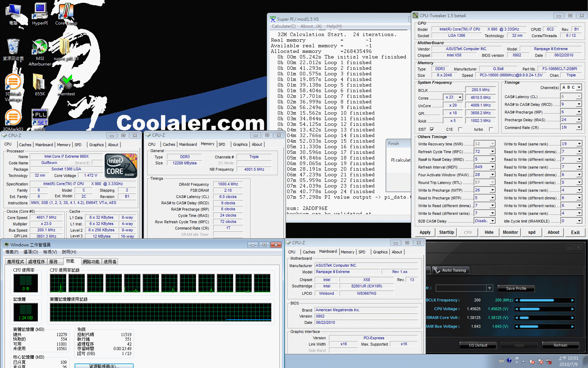Open the Refresh Interval (tREFI) dropdown
588x368 pixels.
(492, 167)
